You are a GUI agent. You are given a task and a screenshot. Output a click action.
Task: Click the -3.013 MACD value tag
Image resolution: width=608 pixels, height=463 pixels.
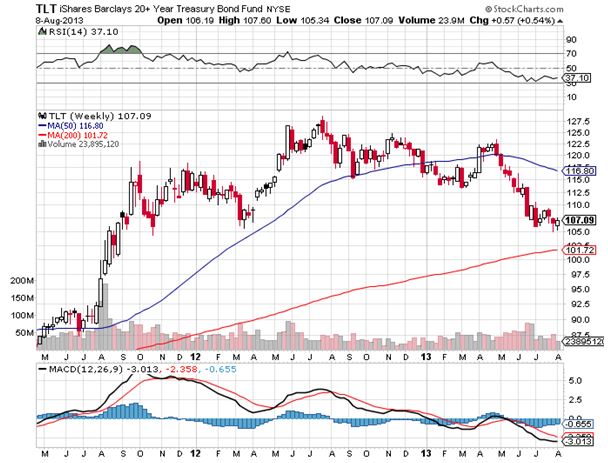[577, 442]
